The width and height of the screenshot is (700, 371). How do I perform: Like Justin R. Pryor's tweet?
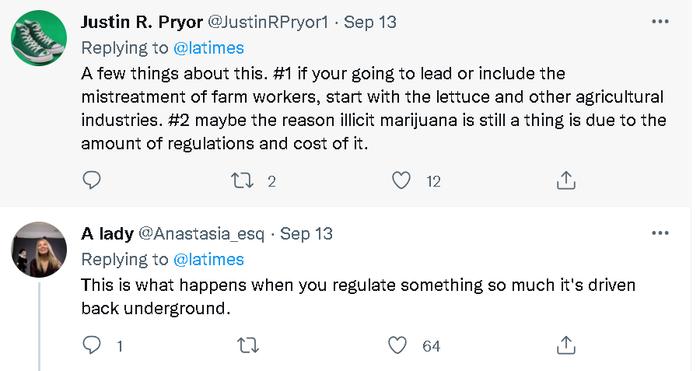coord(401,180)
